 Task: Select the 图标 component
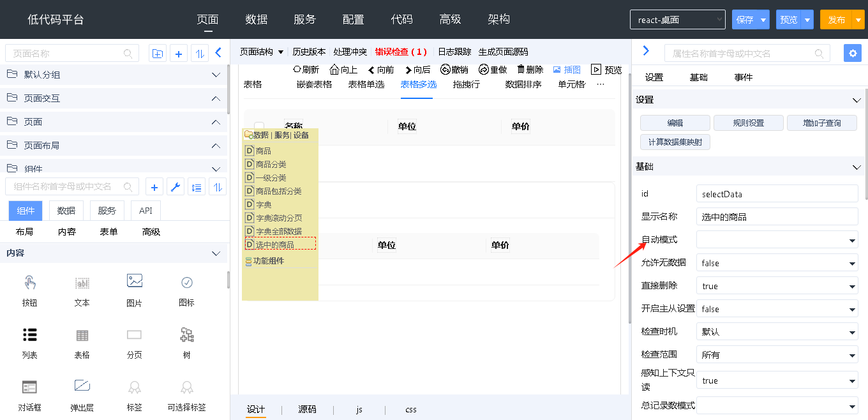click(186, 290)
